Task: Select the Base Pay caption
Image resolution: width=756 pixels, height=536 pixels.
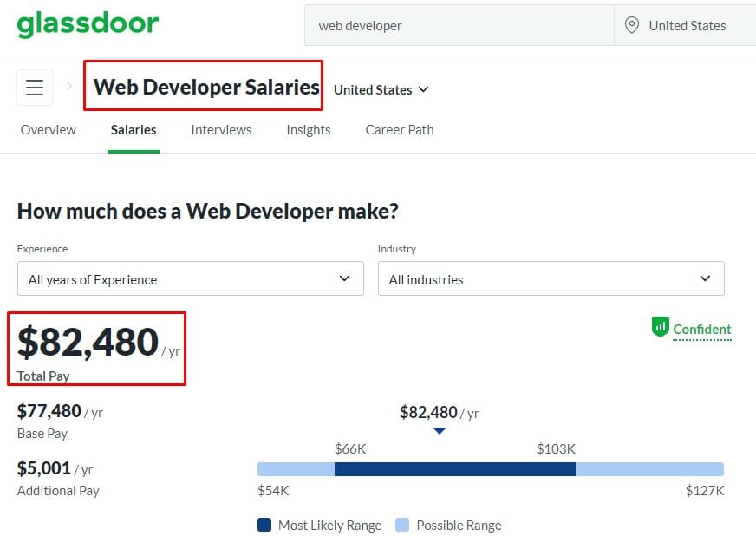Action: (42, 434)
